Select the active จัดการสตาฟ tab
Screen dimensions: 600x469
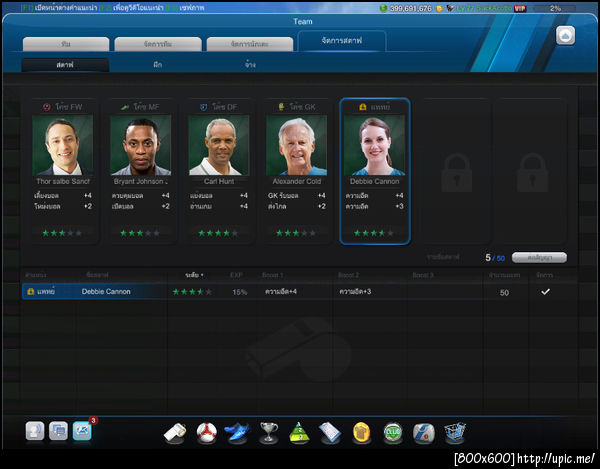(342, 41)
